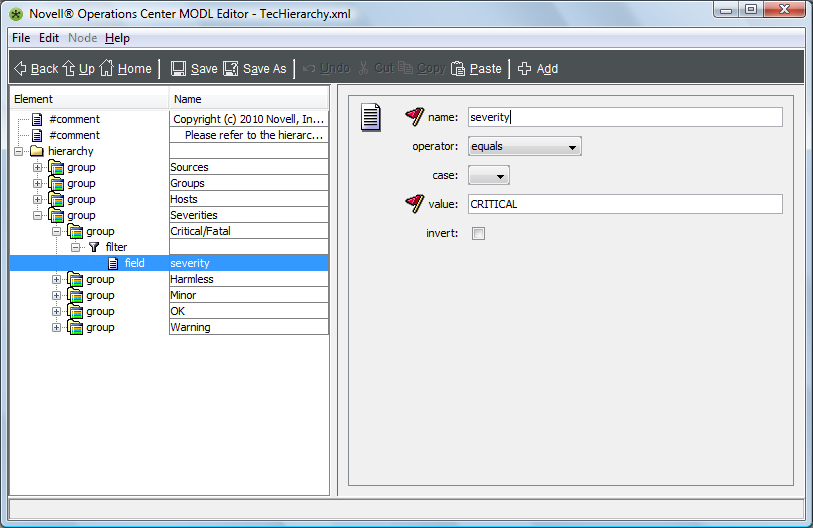Click the group icon for Hosts
Screen dimensions: 813x528
[56, 200]
